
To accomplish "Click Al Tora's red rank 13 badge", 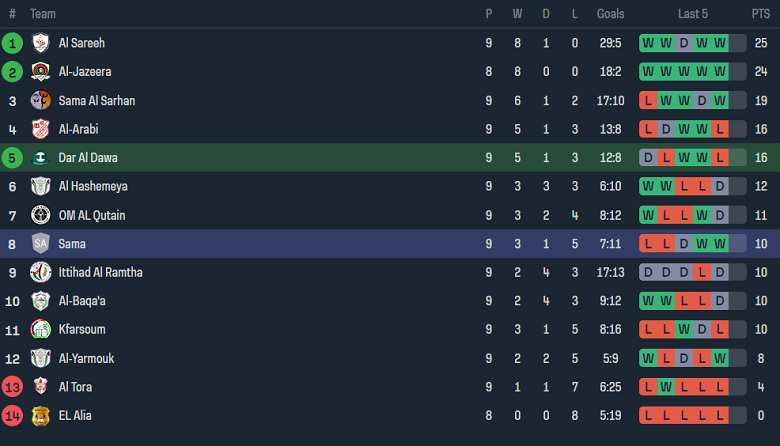I will [12, 387].
